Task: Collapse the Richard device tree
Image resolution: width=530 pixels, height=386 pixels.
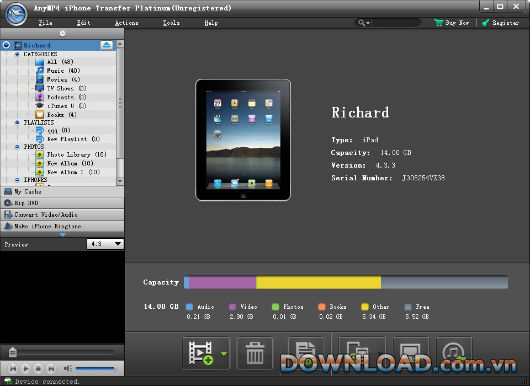Action: [6, 45]
